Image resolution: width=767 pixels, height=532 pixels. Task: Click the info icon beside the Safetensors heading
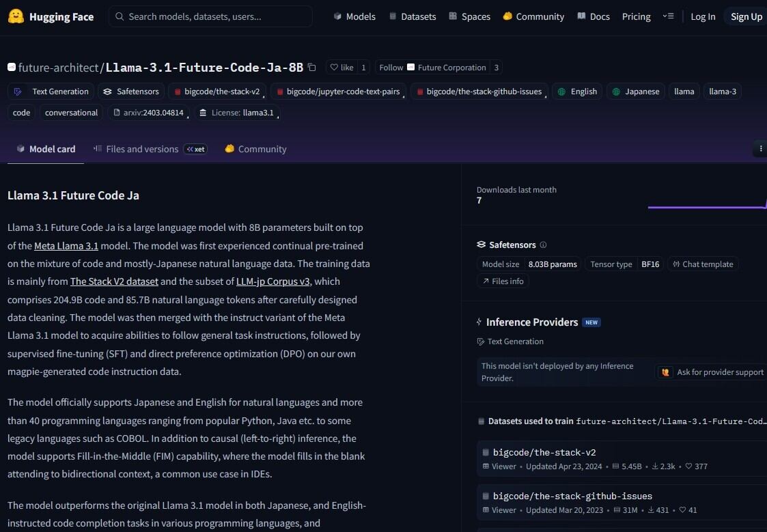pyautogui.click(x=543, y=244)
